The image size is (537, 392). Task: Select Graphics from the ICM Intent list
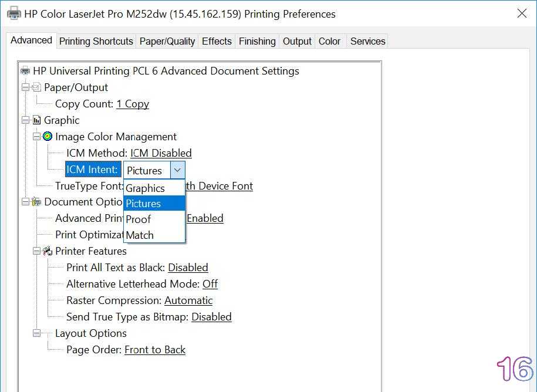145,188
